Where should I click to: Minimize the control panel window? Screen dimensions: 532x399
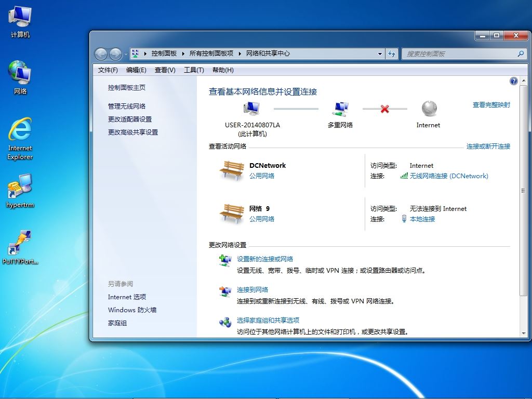(482, 35)
